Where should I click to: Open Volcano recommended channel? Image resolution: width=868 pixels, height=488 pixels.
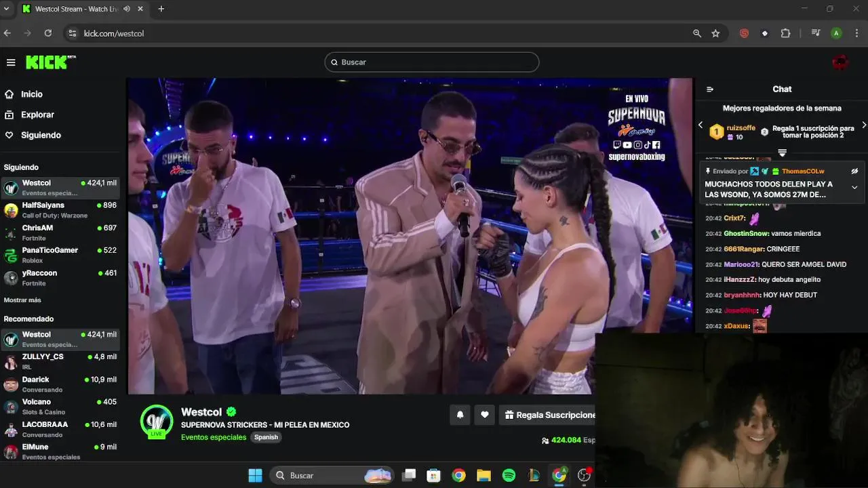tap(61, 407)
